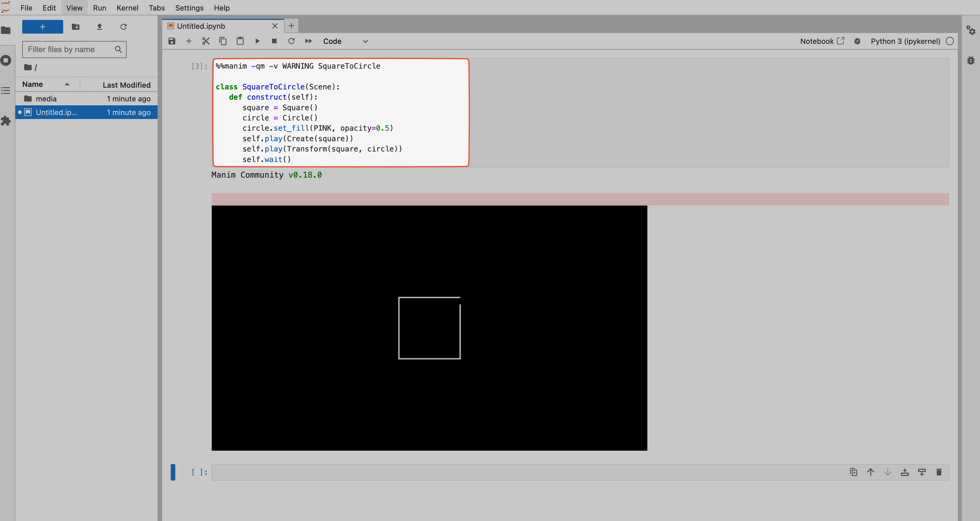Screen dimensions: 980x521
Task: Toggle the Table of Contents sidebar
Action: [6, 91]
